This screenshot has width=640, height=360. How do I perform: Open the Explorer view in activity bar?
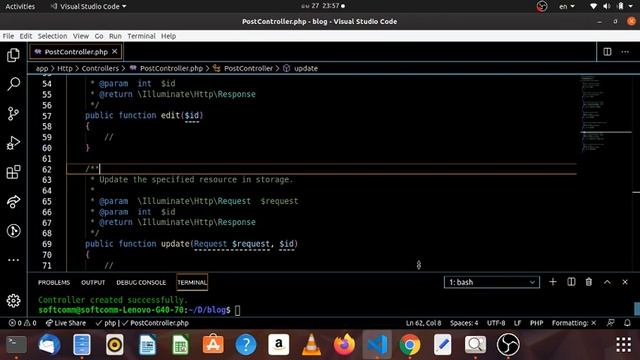[x=13, y=55]
